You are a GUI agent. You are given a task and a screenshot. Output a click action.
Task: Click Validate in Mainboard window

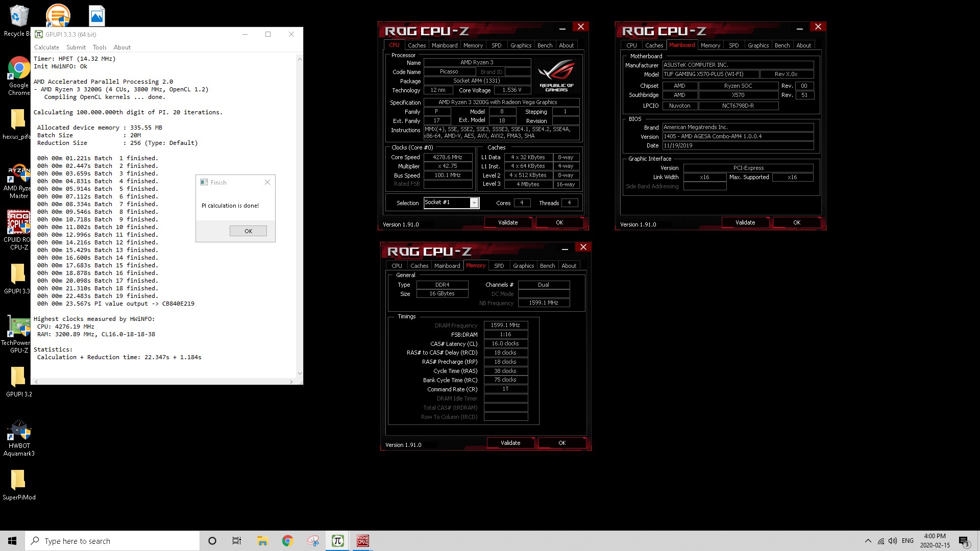click(745, 222)
